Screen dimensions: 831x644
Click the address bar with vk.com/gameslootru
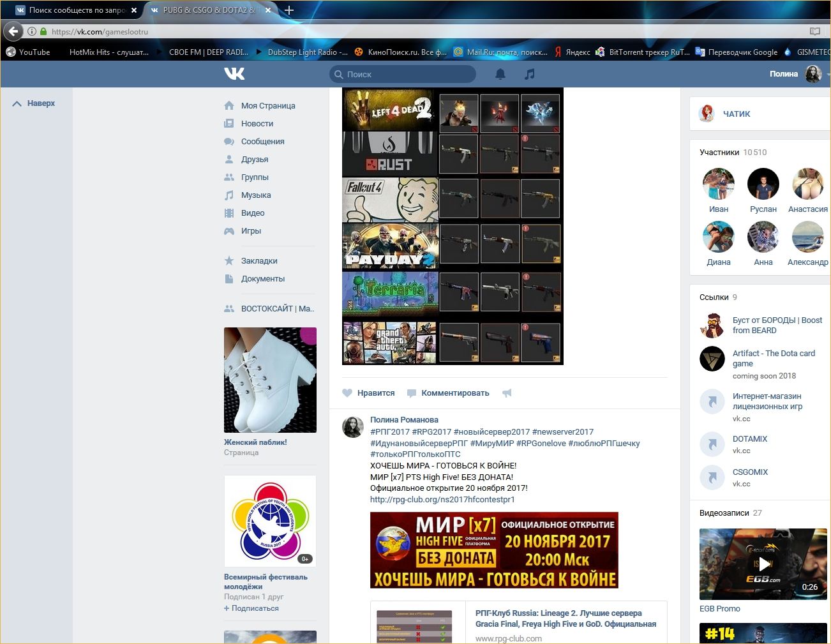(421, 31)
